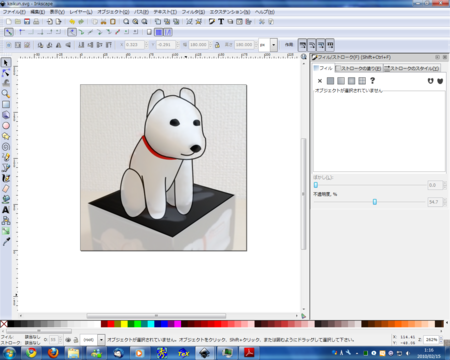Select the 3D Box tool
450x360 pixels.
point(6,115)
